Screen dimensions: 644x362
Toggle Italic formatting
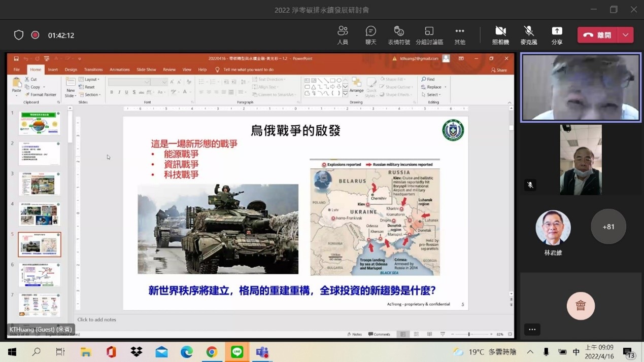119,92
